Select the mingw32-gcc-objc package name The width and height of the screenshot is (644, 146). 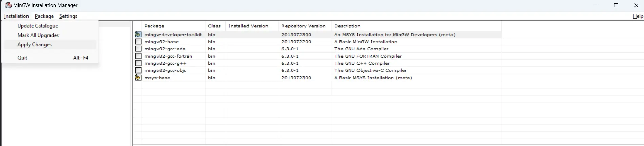(x=165, y=70)
